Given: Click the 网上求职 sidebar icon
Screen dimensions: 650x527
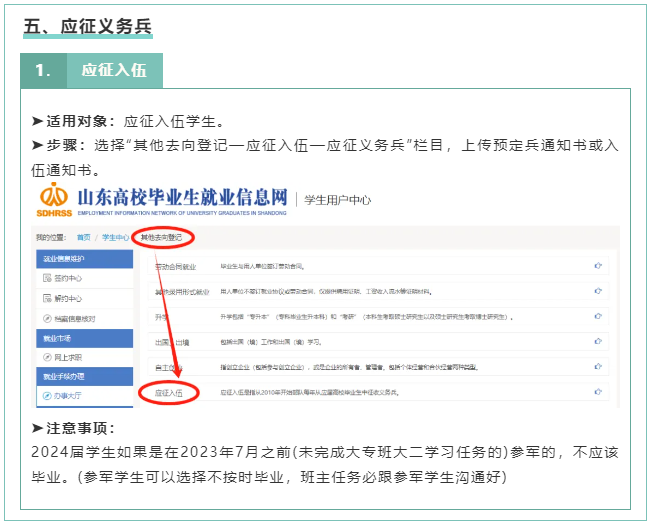Looking at the screenshot, I should point(45,356).
